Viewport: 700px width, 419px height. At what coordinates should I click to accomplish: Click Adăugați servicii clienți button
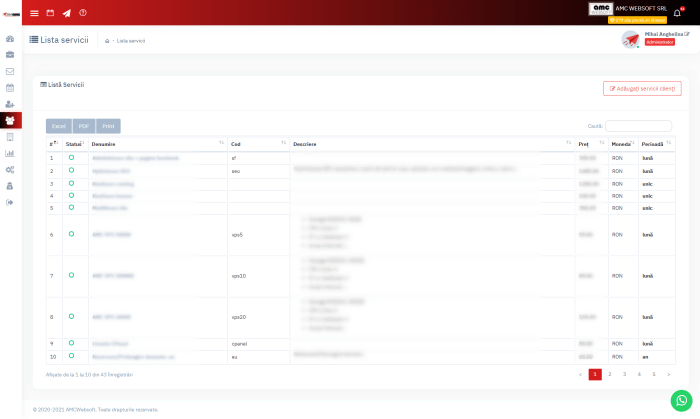coord(642,88)
